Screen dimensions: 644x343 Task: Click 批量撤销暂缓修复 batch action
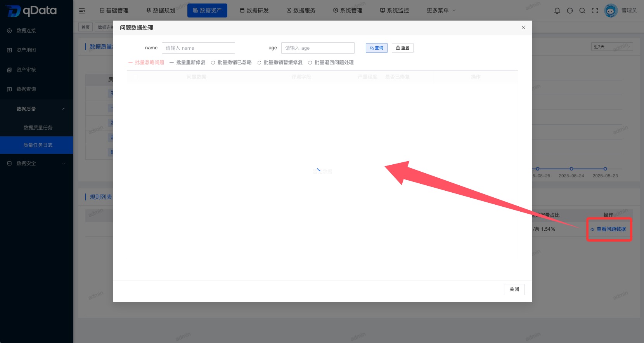pyautogui.click(x=280, y=63)
